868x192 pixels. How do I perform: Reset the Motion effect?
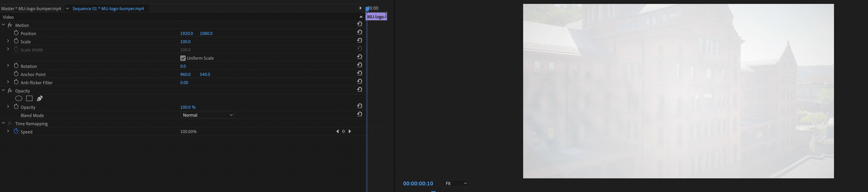click(x=360, y=24)
